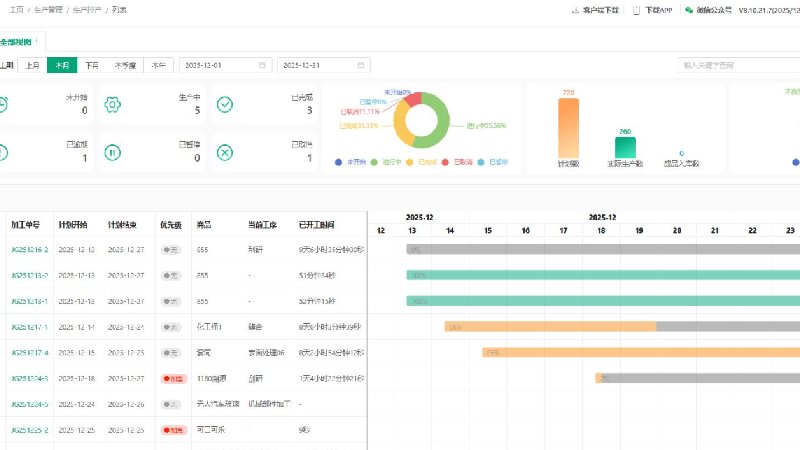Click the phone icon beside 下载APP
Image resolution: width=800 pixels, height=450 pixels.
pos(636,10)
